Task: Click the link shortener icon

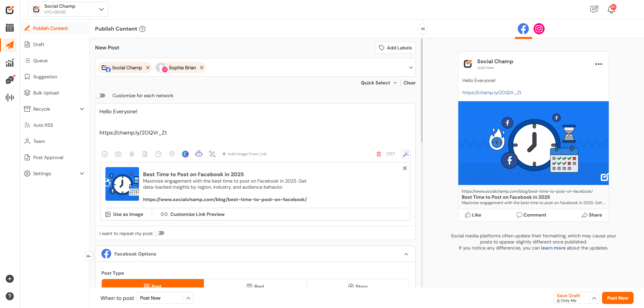Action: [x=212, y=154]
